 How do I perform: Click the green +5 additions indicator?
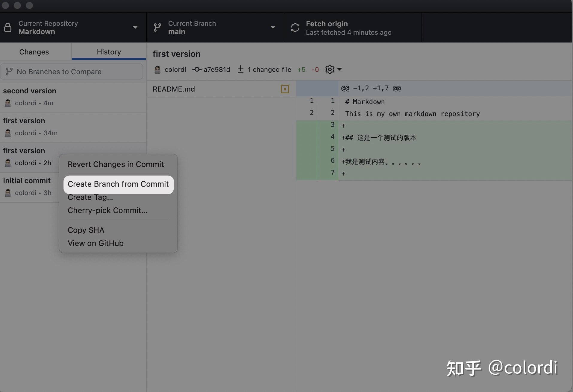pos(301,69)
